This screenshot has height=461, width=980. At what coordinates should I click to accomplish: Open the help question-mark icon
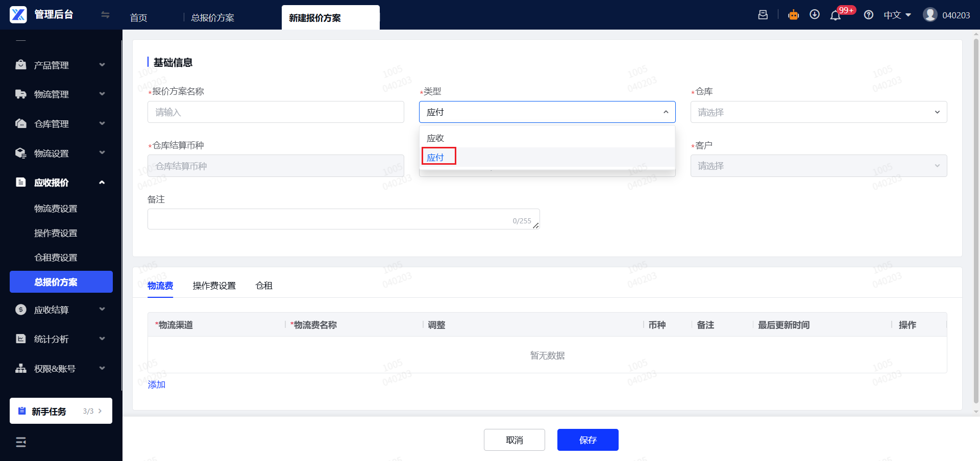click(869, 15)
